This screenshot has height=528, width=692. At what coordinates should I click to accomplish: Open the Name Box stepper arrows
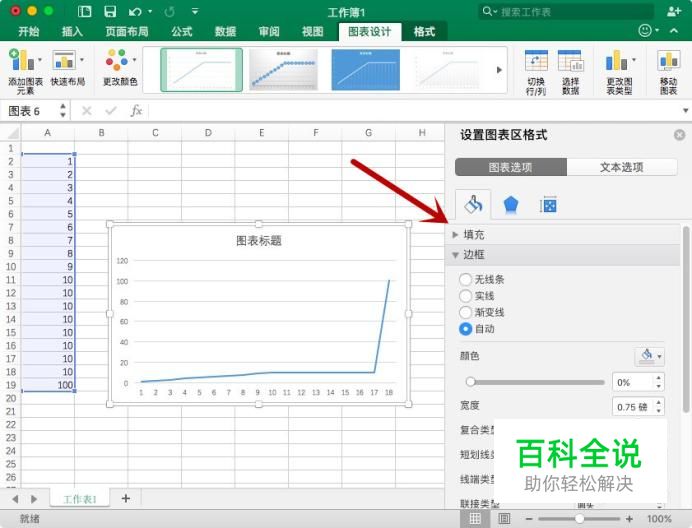pos(63,110)
